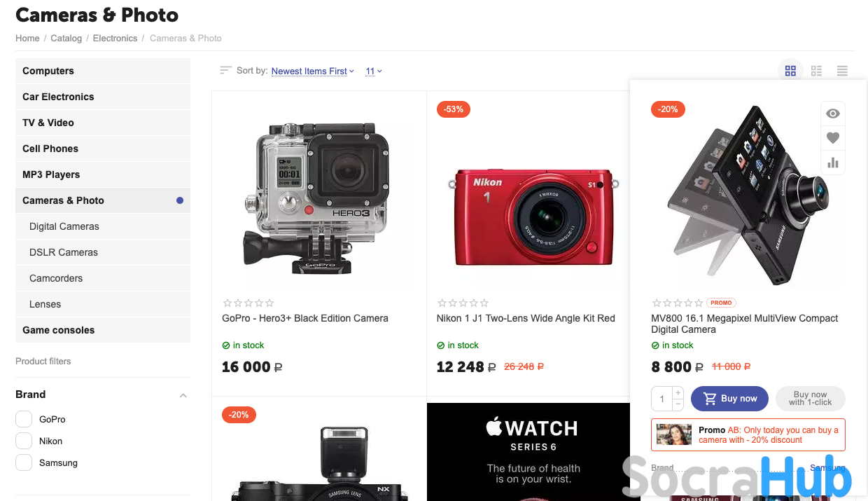Go to Electronics breadcrumb link
868x501 pixels.
click(x=115, y=38)
